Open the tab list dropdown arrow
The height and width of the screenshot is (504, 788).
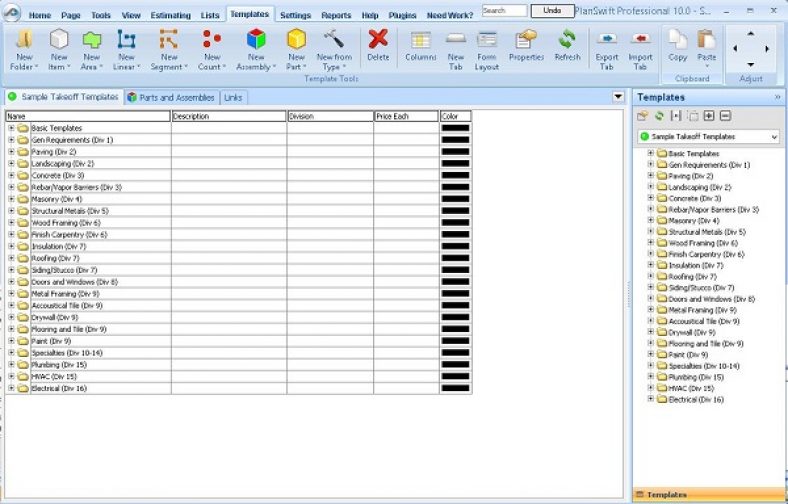(618, 97)
